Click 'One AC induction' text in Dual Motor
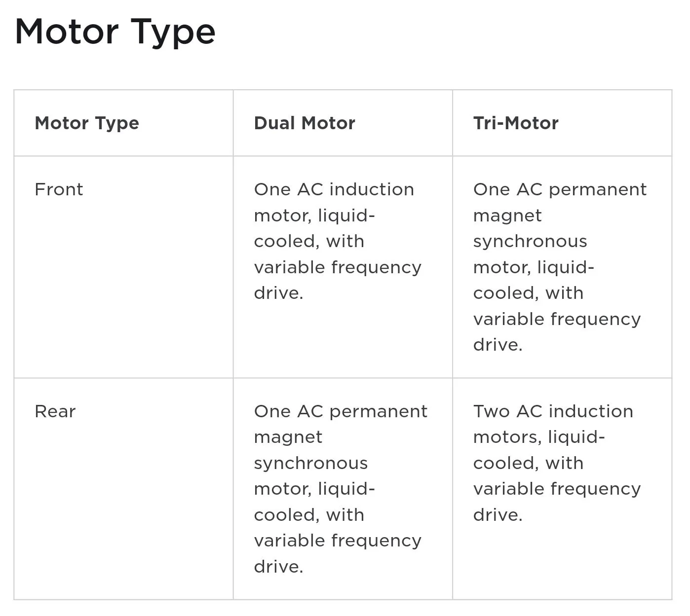690x616 pixels. click(x=334, y=189)
